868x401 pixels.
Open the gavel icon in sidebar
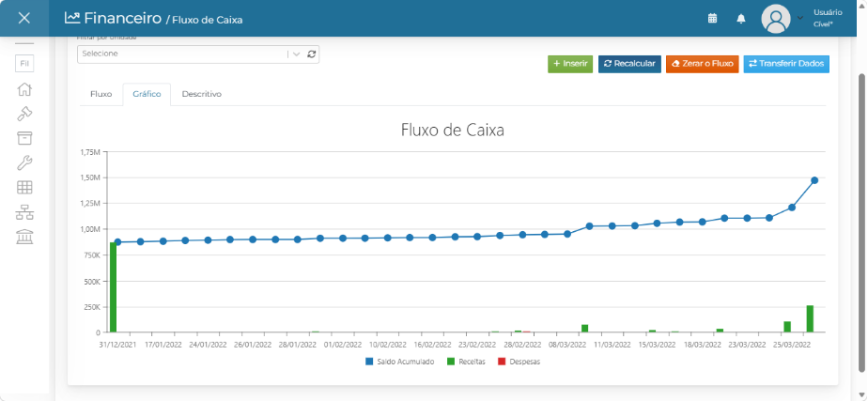(24, 114)
